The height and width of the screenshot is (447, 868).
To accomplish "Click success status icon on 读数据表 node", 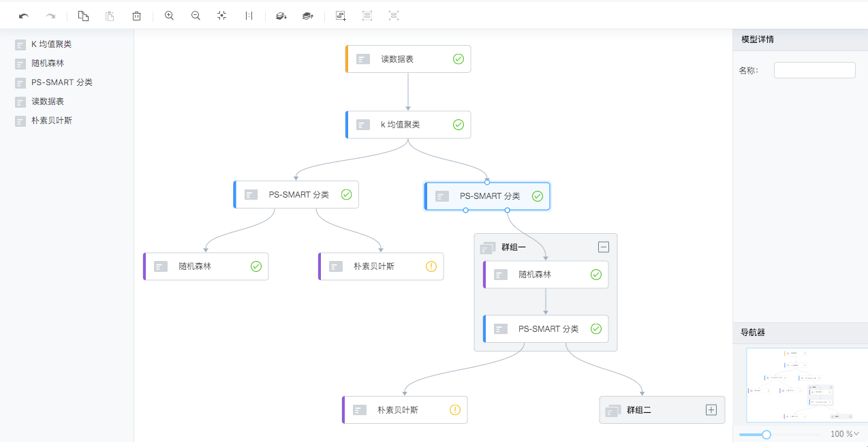I will click(x=459, y=59).
